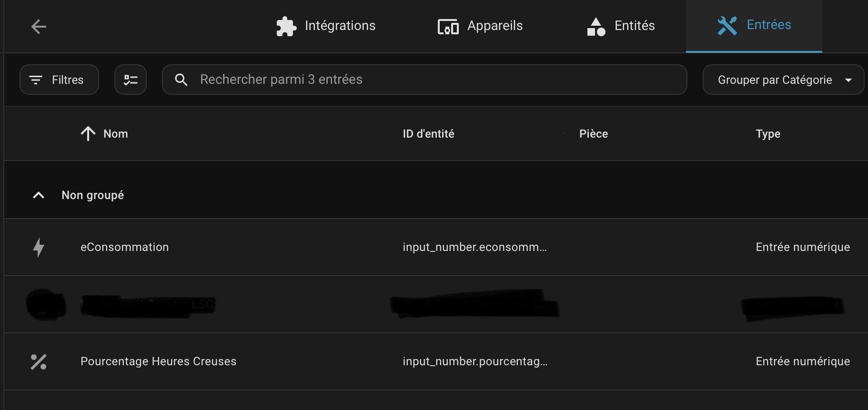The height and width of the screenshot is (410, 868).
Task: Click the lightning bolt icon for eConsommation
Action: 39,247
